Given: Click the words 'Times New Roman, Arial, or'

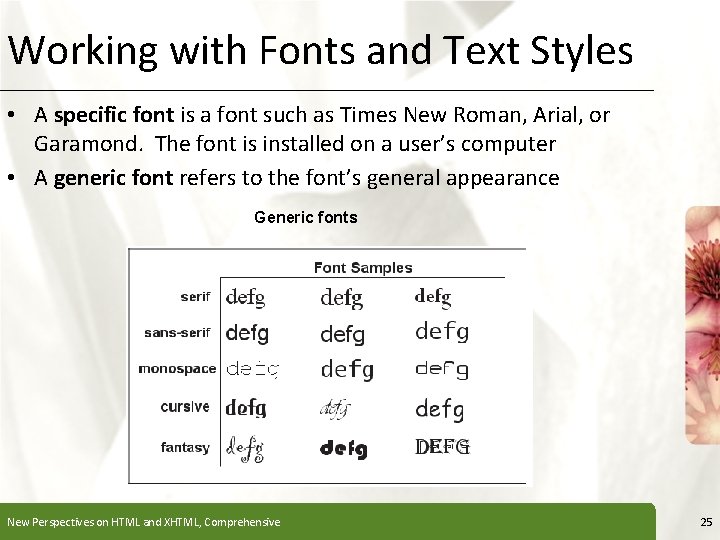Looking at the screenshot, I should [x=475, y=115].
